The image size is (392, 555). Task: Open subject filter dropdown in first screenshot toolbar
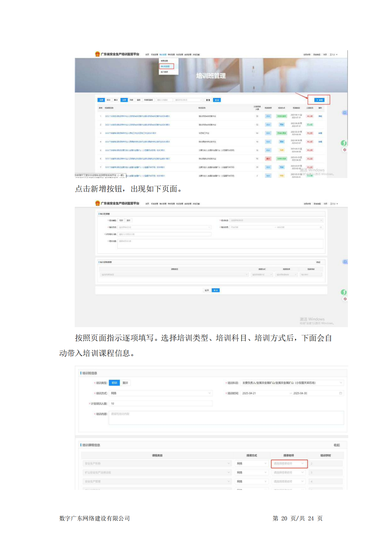[x=188, y=100]
